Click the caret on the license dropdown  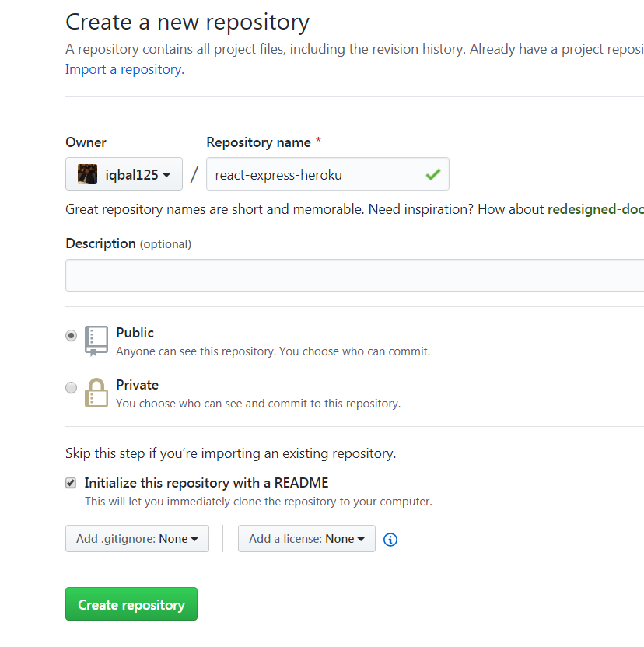[360, 538]
